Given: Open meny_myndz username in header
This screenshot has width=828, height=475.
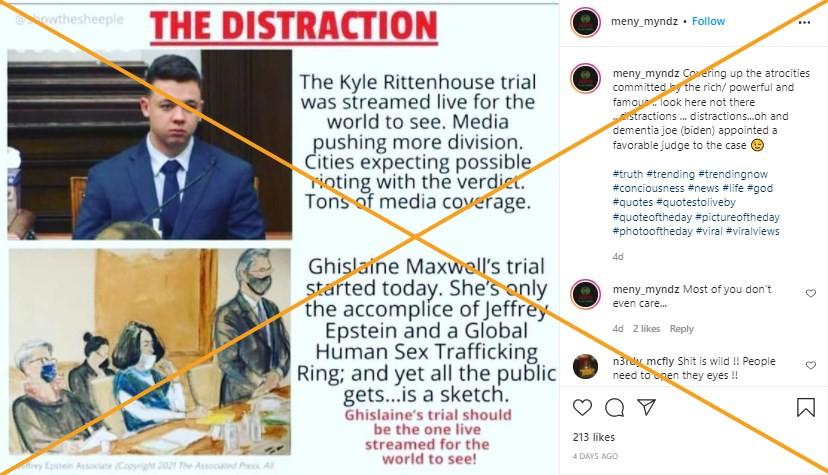Looking at the screenshot, I should [x=644, y=21].
